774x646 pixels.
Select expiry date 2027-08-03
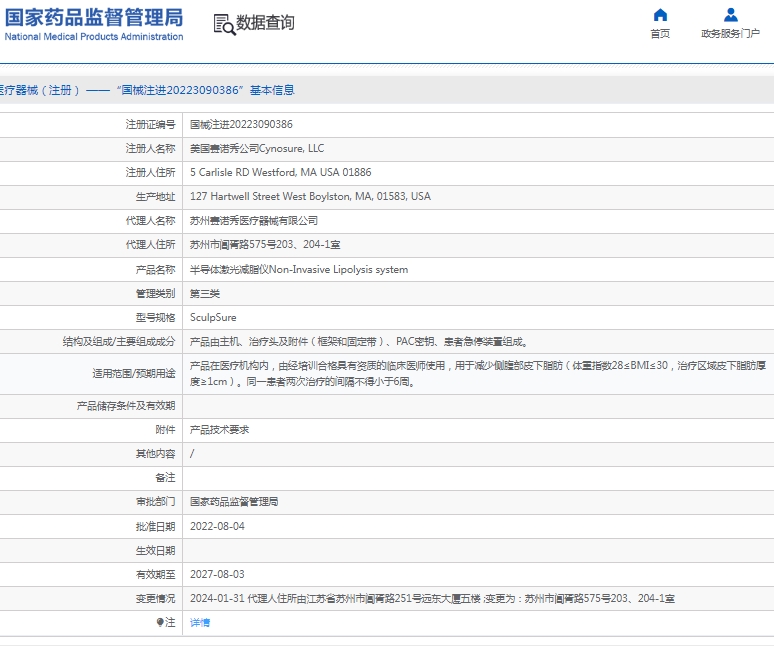pos(217,574)
